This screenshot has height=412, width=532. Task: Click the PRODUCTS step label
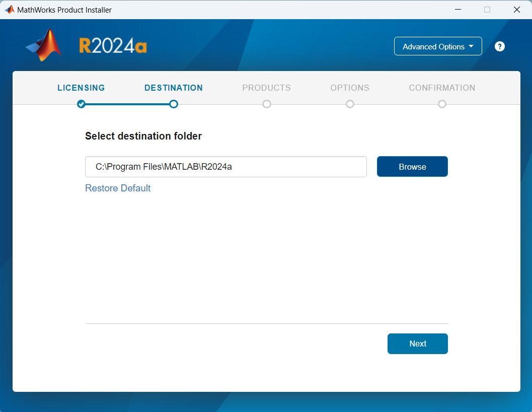pyautogui.click(x=267, y=88)
